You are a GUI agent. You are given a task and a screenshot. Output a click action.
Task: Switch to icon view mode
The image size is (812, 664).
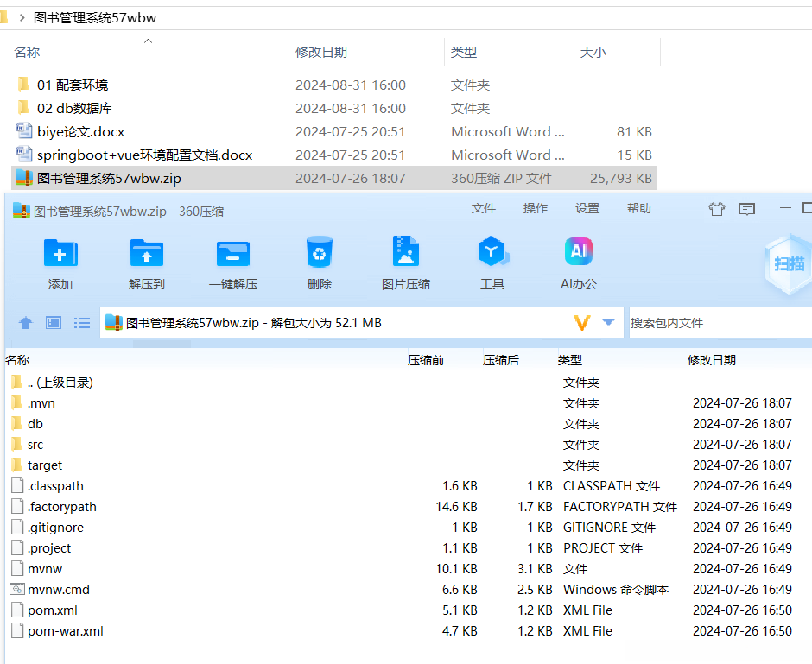(54, 323)
